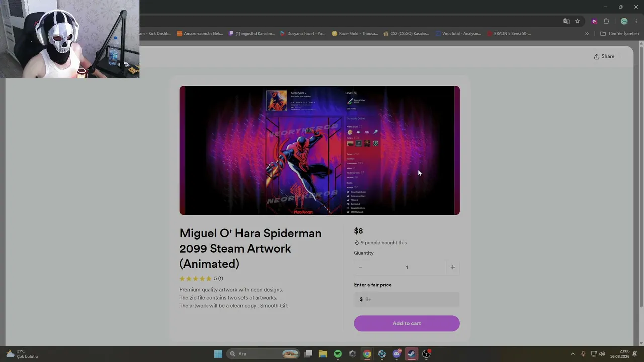Click the "9 people bought this" text

tap(383, 243)
